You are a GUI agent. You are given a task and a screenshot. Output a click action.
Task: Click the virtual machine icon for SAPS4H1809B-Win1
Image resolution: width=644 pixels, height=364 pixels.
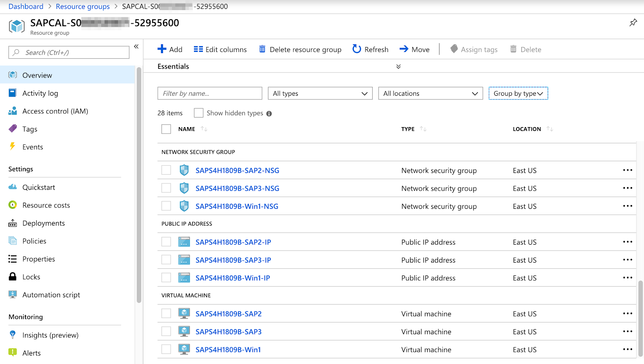(x=184, y=349)
